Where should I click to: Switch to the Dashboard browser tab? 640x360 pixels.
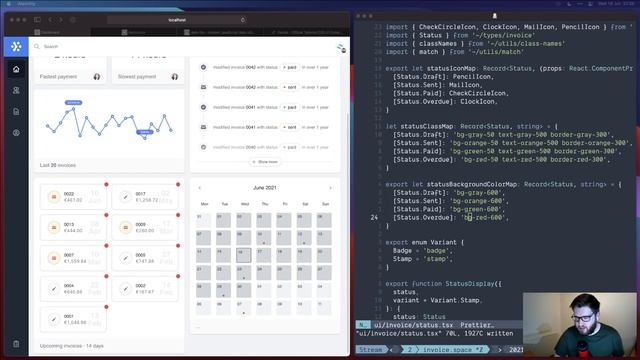[47, 32]
